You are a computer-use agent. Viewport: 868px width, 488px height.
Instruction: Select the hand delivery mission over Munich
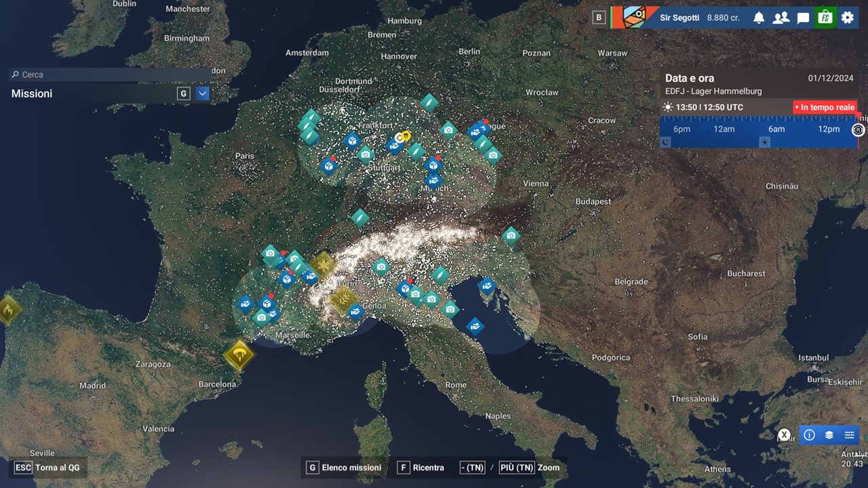(x=433, y=180)
